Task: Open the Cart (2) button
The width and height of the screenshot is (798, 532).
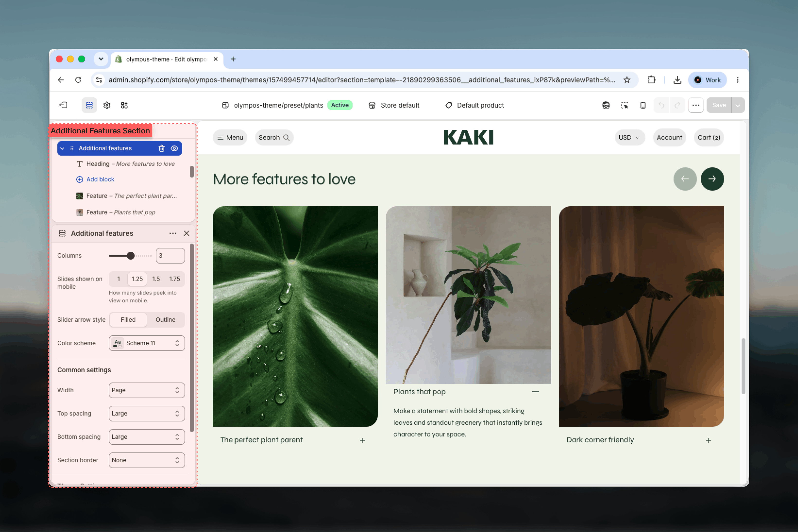Action: coord(709,138)
